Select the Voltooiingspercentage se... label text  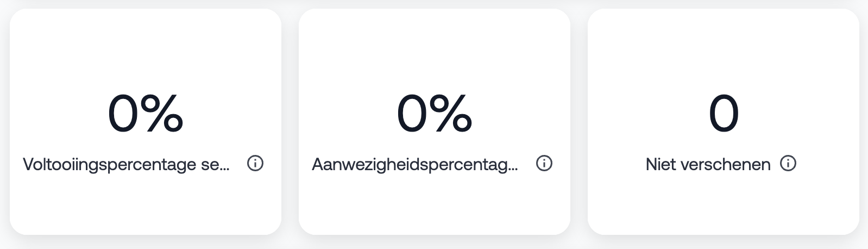pyautogui.click(x=126, y=164)
